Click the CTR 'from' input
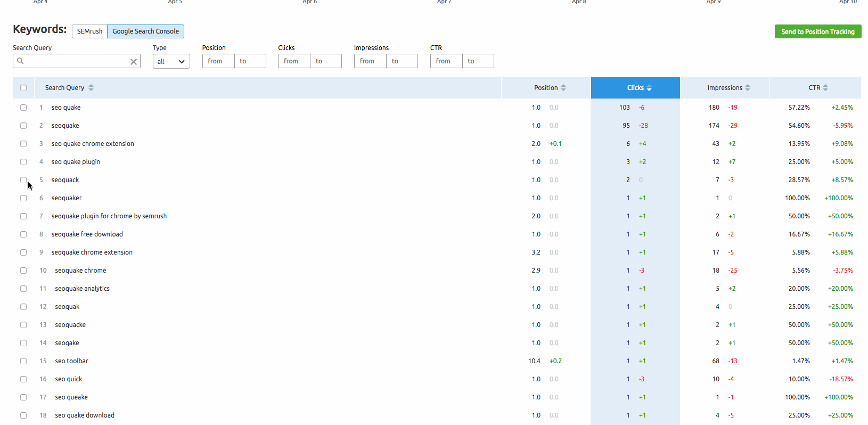Image resolution: width=868 pixels, height=425 pixels. click(x=446, y=61)
